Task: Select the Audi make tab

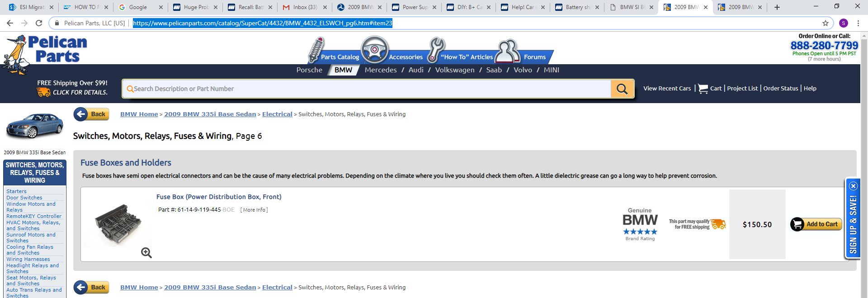Action: [416, 70]
